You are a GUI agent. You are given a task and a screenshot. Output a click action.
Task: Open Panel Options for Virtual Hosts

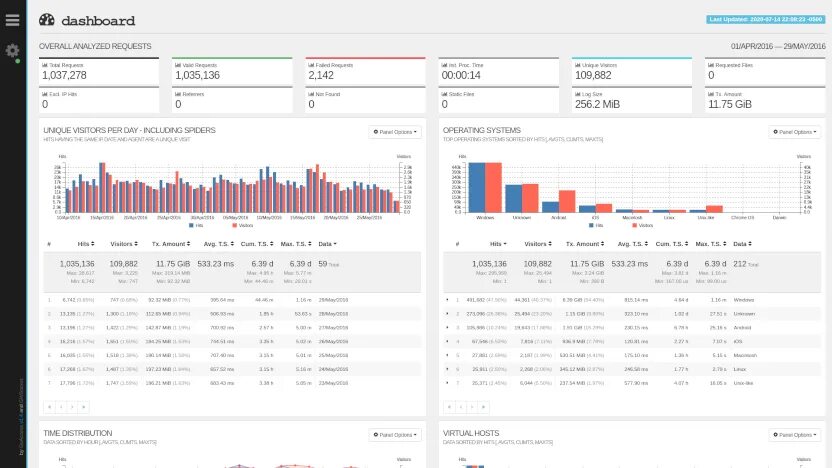[795, 435]
